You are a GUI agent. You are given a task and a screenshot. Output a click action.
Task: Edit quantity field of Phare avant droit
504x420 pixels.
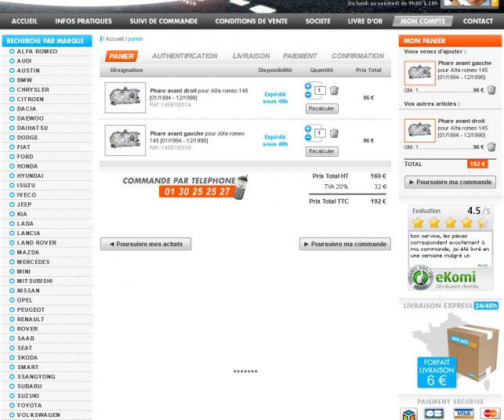coord(320,91)
